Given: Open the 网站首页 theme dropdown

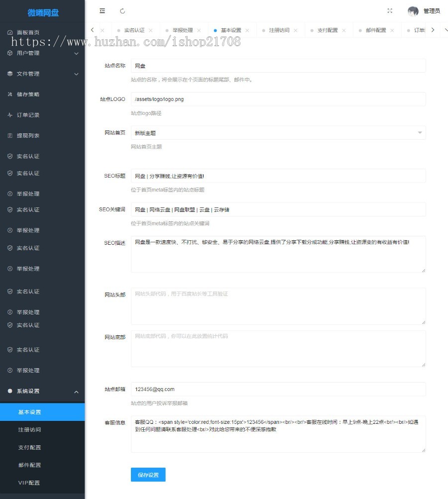Looking at the screenshot, I should click(x=278, y=133).
